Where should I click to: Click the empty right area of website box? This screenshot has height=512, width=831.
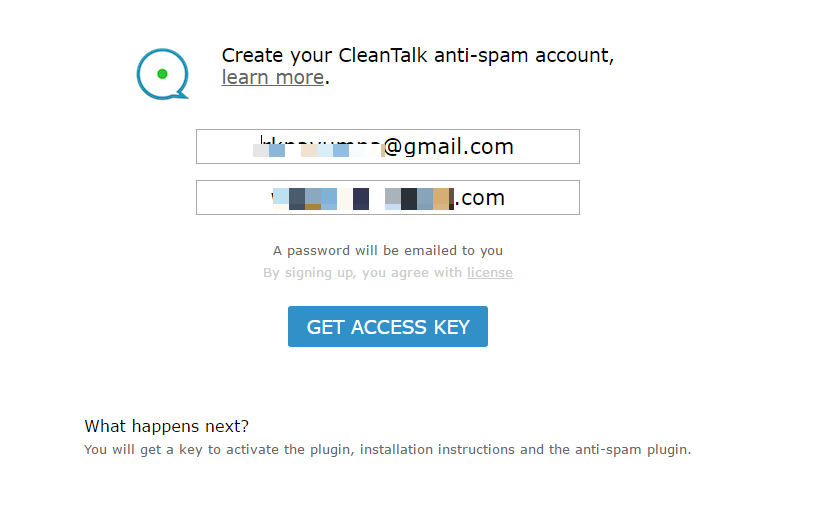click(542, 198)
